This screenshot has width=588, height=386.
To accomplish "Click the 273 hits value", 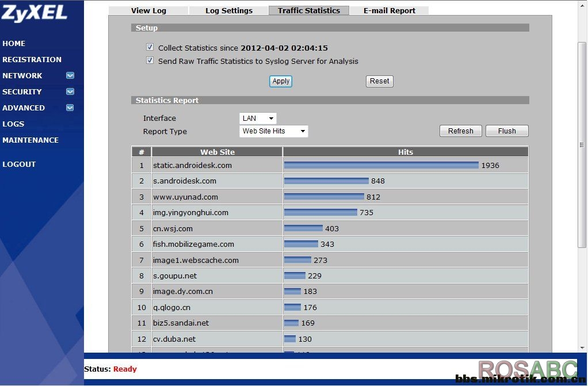I will pos(320,260).
